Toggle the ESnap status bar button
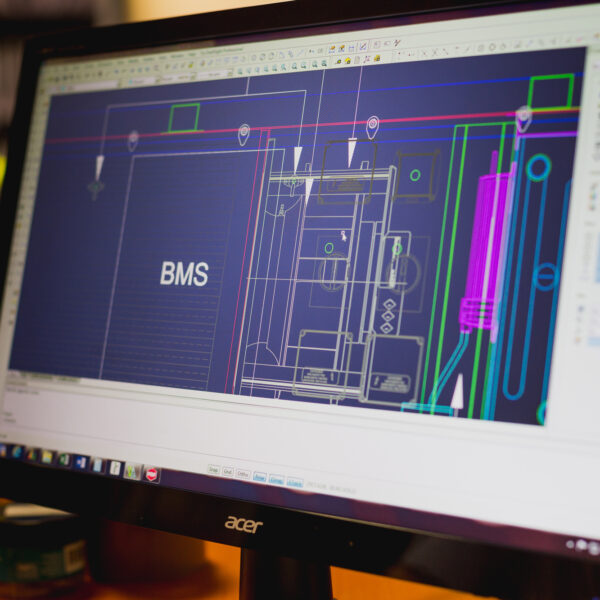Screen dimensions: 600x600 [277, 480]
